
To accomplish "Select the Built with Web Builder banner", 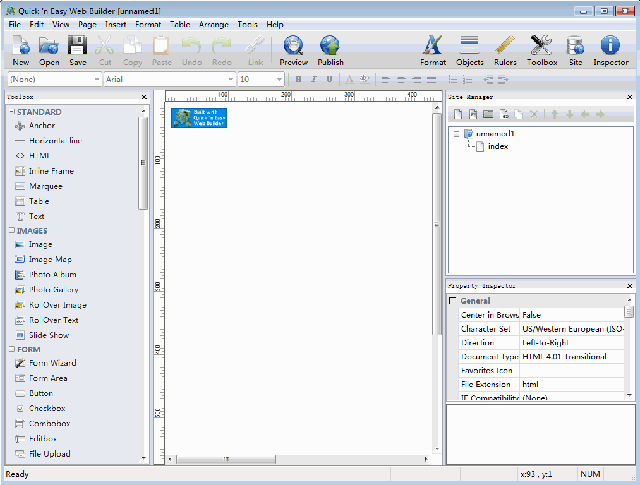I will [199, 118].
